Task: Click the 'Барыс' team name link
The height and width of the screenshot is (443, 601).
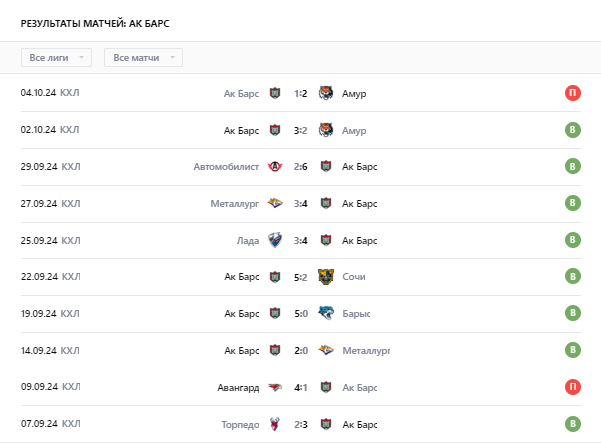Action: (356, 313)
